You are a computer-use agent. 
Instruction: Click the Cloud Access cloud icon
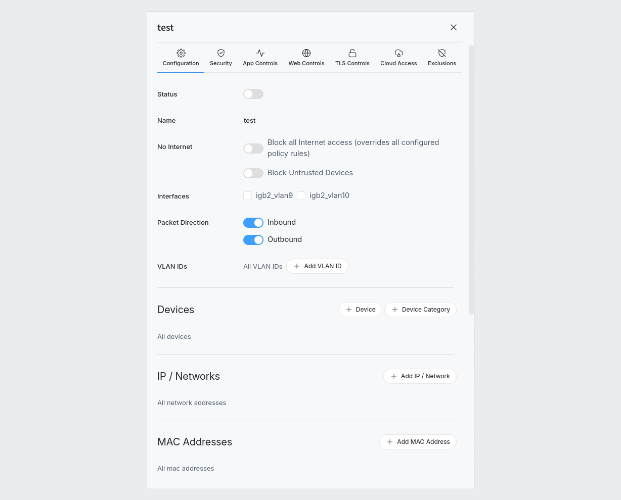pyautogui.click(x=398, y=52)
